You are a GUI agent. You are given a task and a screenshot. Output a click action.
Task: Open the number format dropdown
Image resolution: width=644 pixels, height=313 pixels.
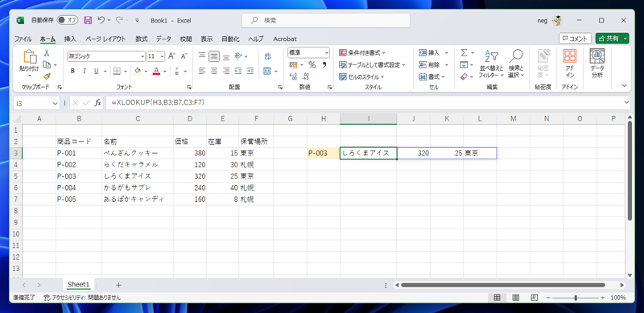(327, 53)
